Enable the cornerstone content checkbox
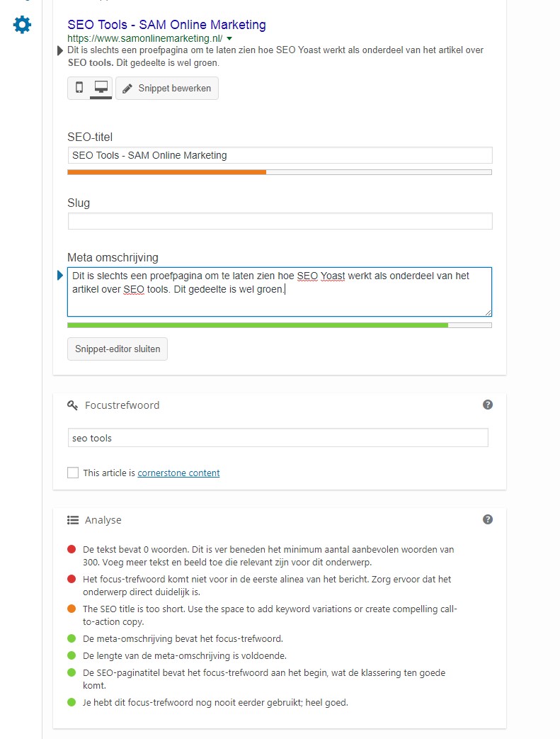 [73, 473]
